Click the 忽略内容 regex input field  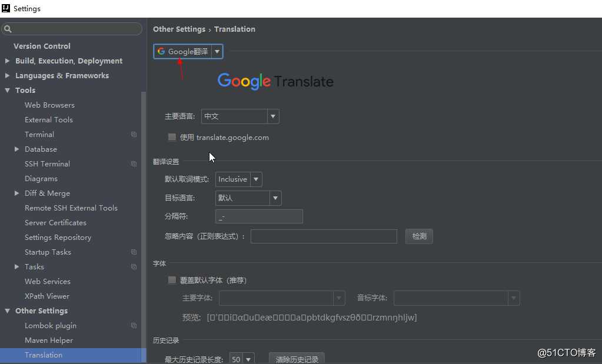324,236
